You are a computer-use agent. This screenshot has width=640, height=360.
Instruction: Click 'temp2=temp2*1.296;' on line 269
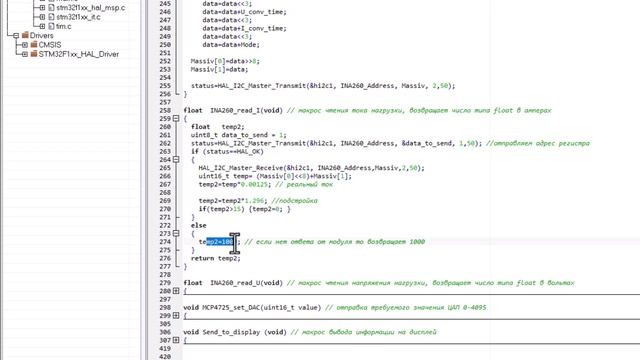pyautogui.click(x=233, y=201)
